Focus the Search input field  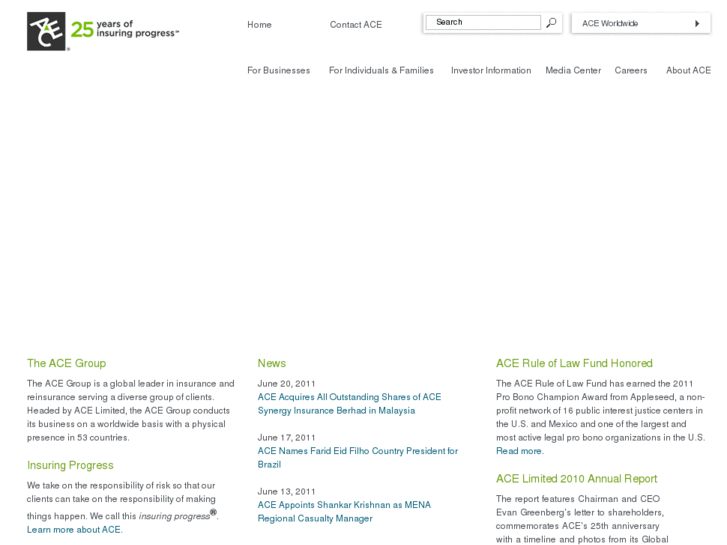[483, 22]
